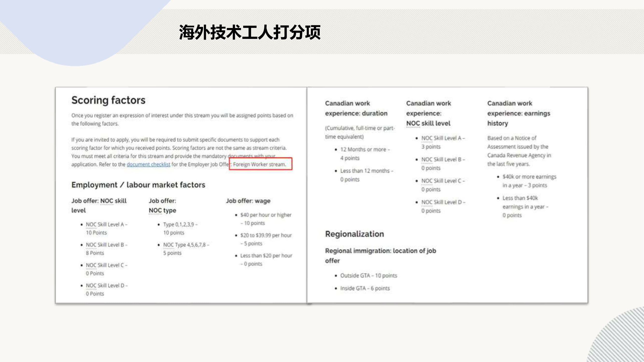The height and width of the screenshot is (362, 644).
Task: Click 'Inside GTA – 6 points' bullet
Action: pyautogui.click(x=365, y=288)
